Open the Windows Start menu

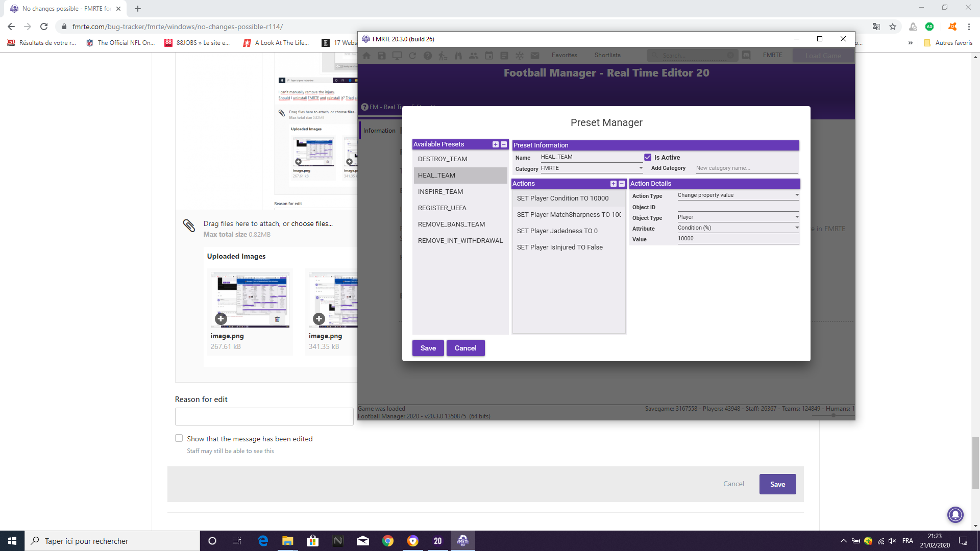coord(12,541)
